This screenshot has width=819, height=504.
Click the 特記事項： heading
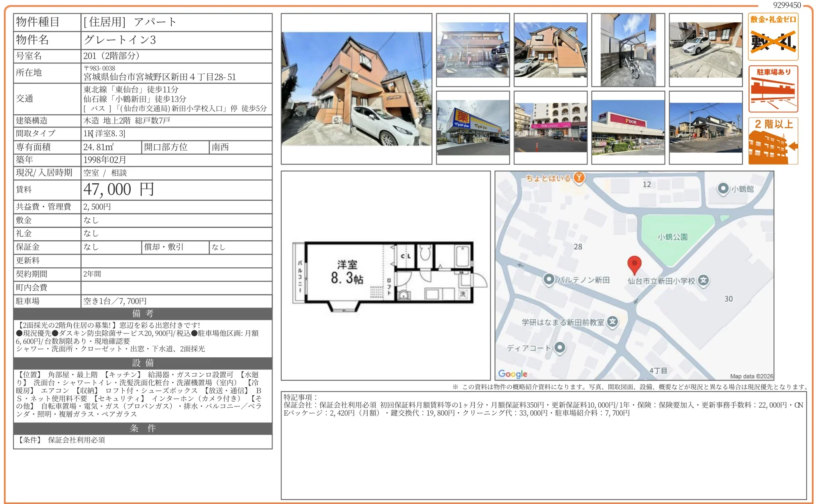pos(301,397)
